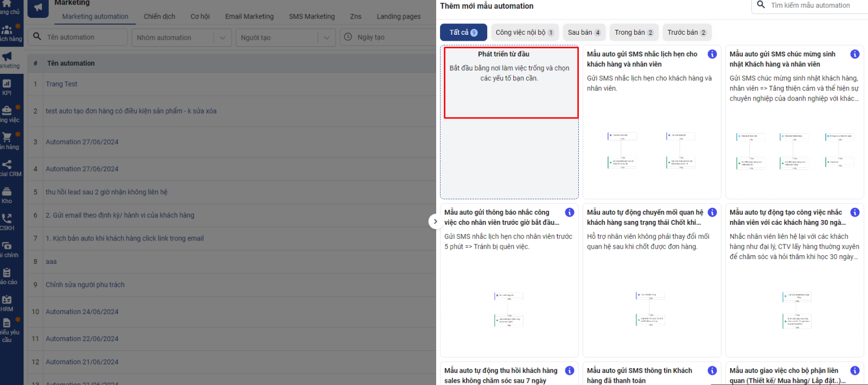Switch to the Email Marketing tab
This screenshot has height=385, width=868.
click(x=250, y=16)
